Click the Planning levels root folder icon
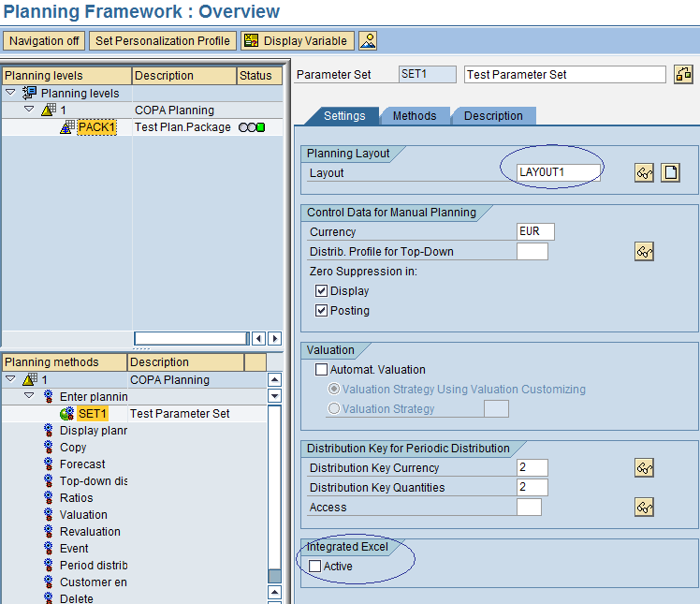The image size is (700, 604). tap(29, 93)
